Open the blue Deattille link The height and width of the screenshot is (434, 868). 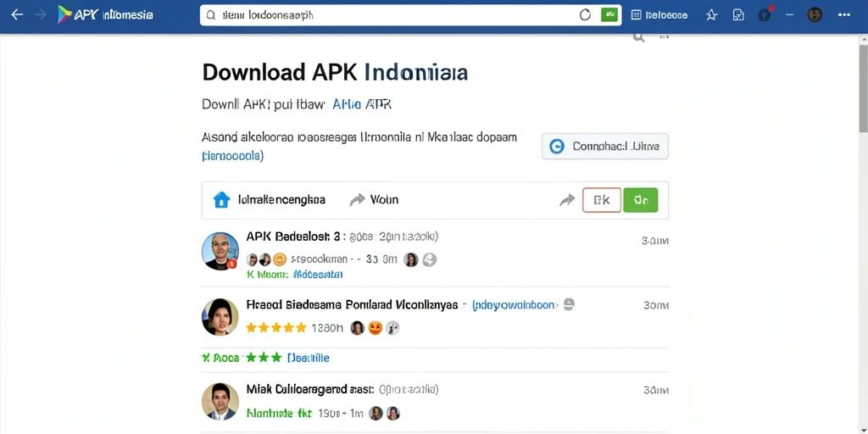[x=309, y=359]
